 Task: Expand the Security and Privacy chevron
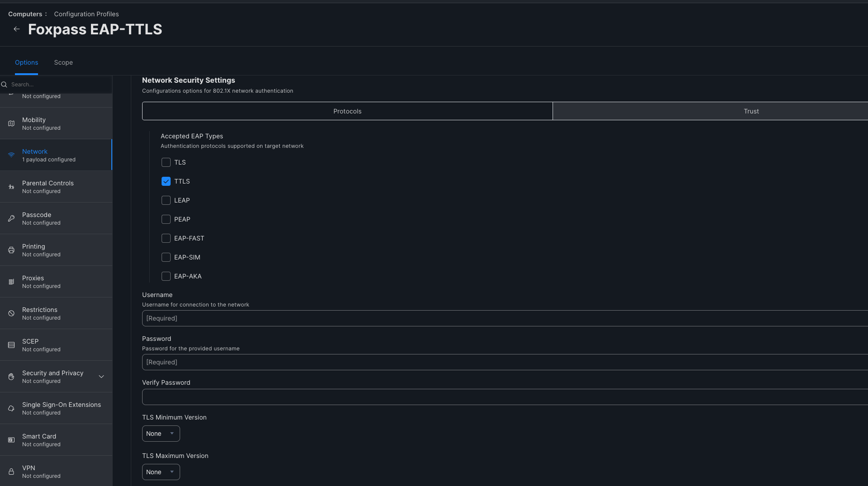(x=101, y=377)
